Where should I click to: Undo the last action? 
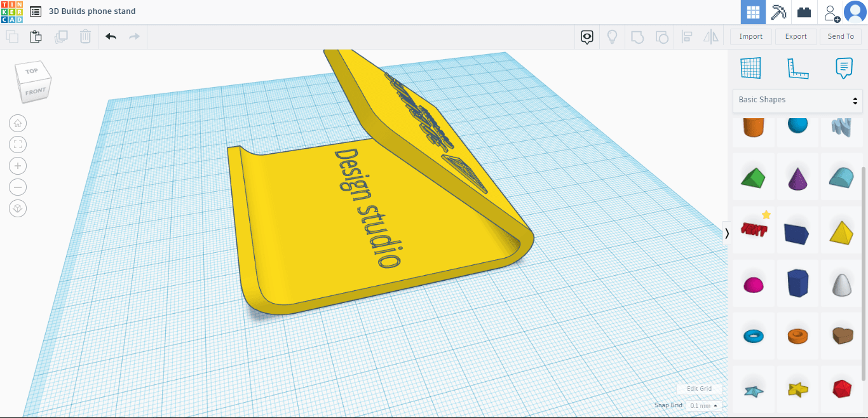tap(111, 37)
